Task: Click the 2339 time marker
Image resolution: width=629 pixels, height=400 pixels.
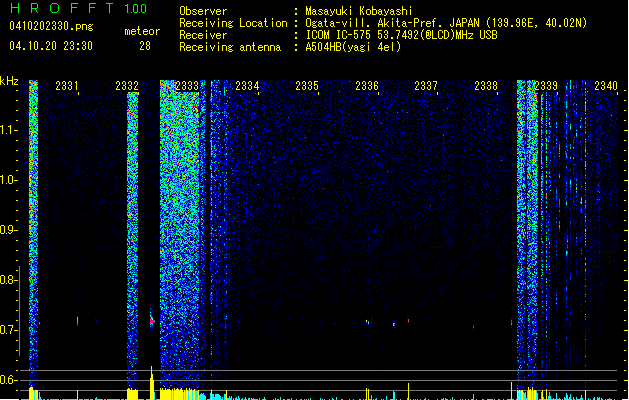Action: click(x=546, y=86)
